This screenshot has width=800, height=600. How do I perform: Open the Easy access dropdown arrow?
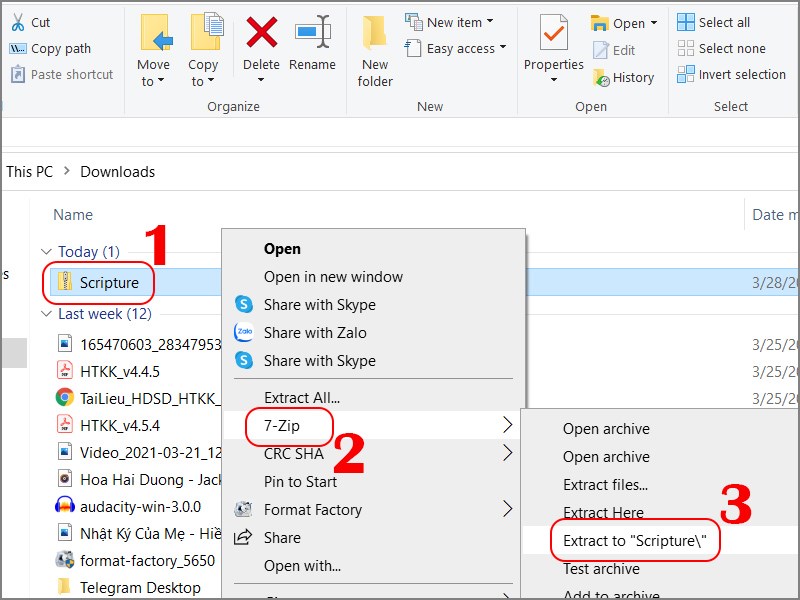click(x=503, y=47)
